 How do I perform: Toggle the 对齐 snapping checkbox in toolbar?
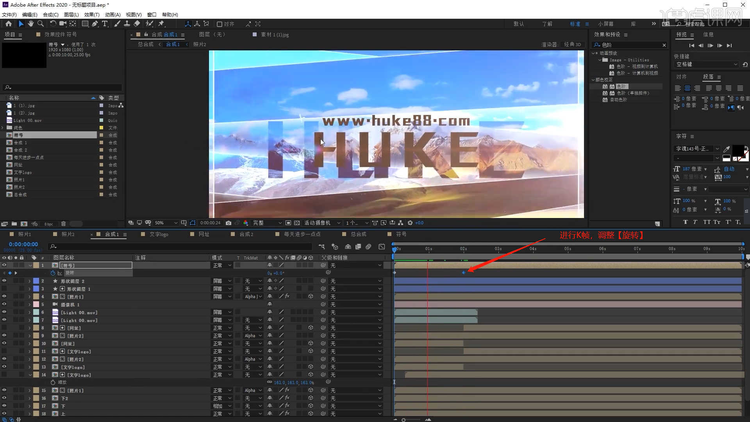click(x=220, y=24)
